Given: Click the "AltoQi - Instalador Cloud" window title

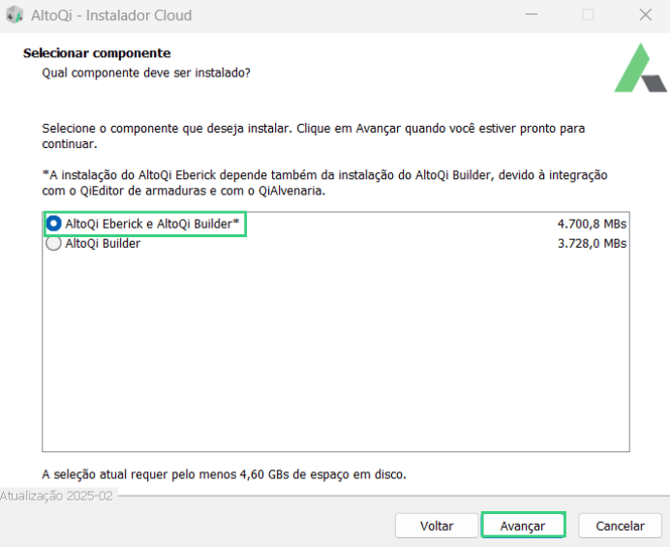Looking at the screenshot, I should pos(111,15).
